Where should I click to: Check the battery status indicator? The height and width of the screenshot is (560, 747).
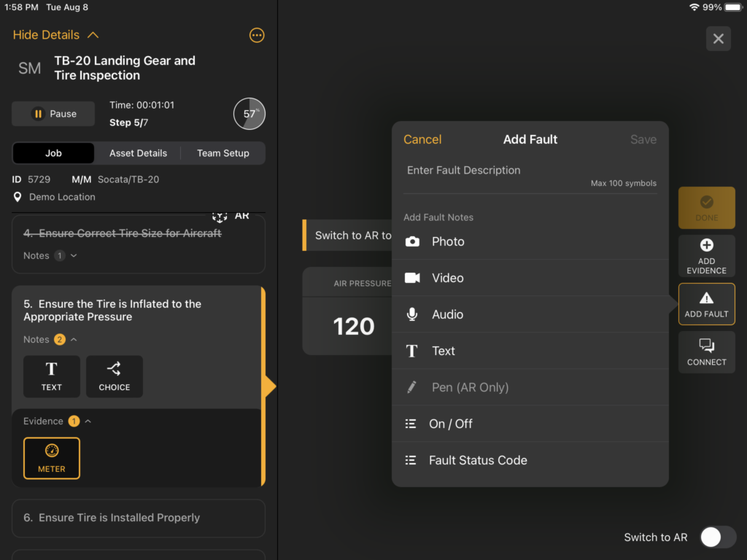pyautogui.click(x=734, y=7)
